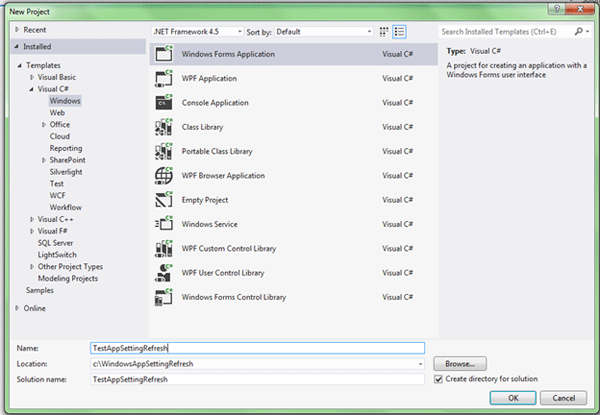Select the WCF category
This screenshot has width=600, height=415.
click(57, 195)
